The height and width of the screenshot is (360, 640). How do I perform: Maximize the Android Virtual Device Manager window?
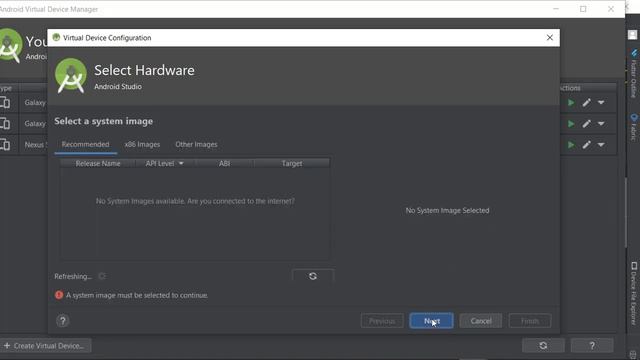[x=583, y=9]
